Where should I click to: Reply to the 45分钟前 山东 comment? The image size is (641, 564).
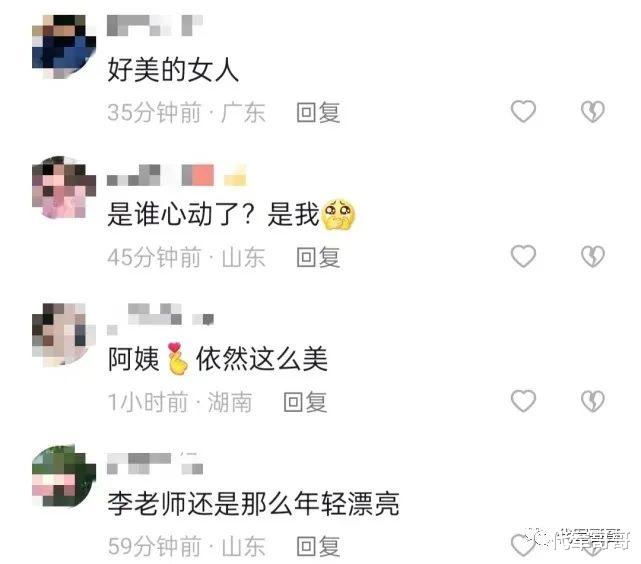[318, 257]
